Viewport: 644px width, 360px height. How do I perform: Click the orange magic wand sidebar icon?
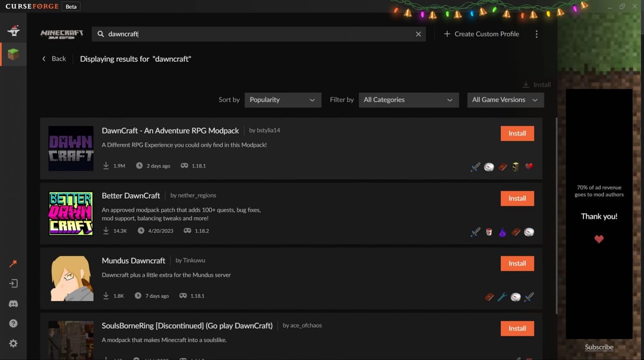tap(13, 263)
